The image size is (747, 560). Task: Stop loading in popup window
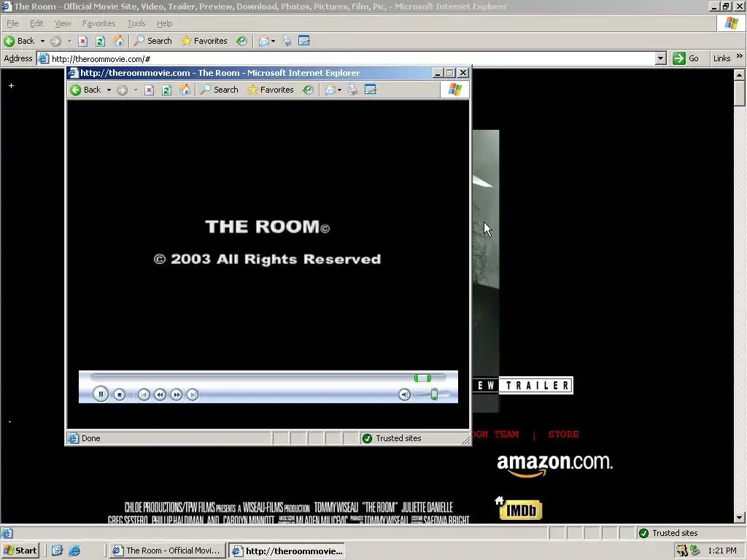click(149, 90)
